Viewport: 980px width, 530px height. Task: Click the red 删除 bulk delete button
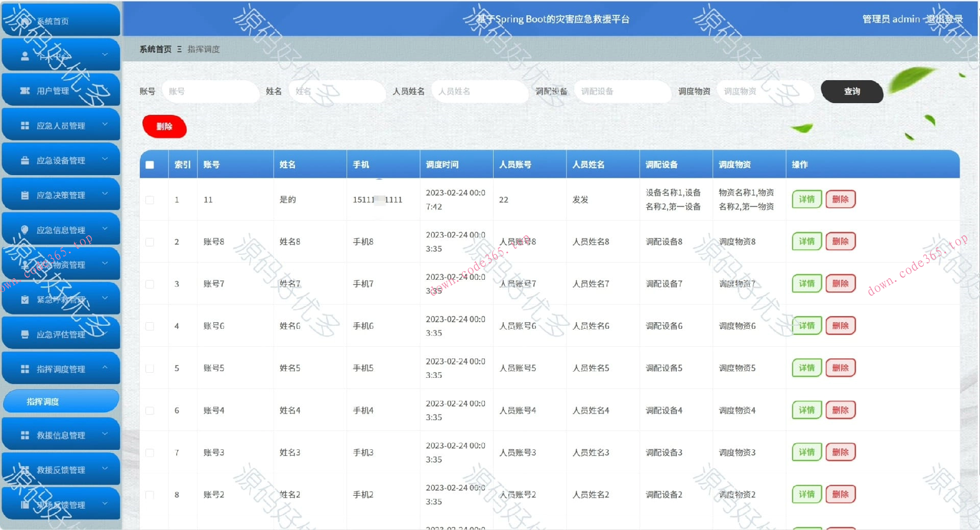(164, 127)
